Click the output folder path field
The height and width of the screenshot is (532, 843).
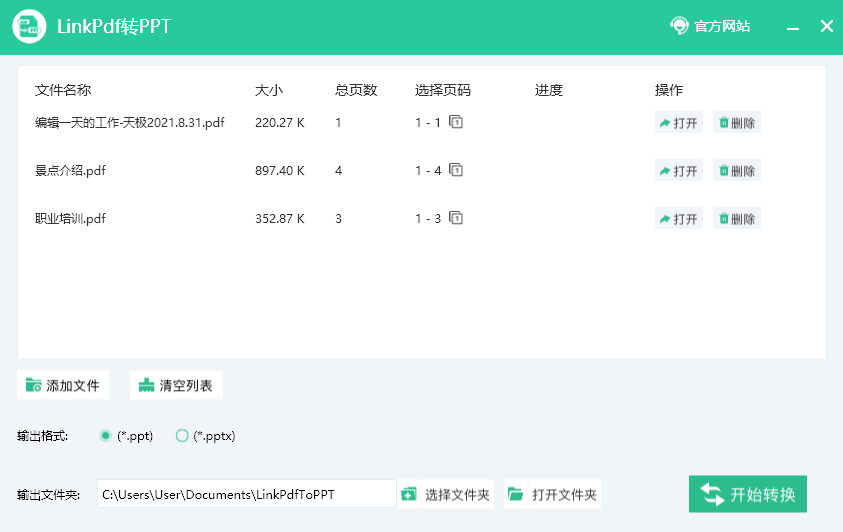[247, 494]
